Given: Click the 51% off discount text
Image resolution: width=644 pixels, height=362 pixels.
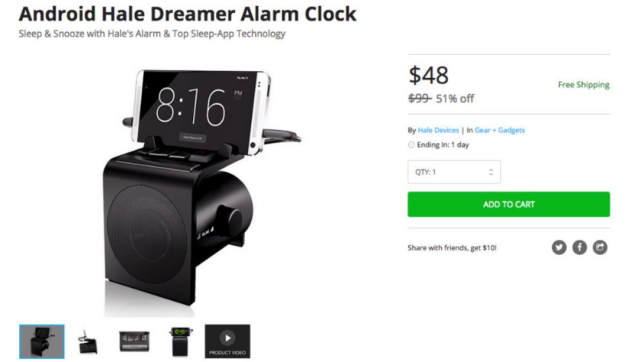Looking at the screenshot, I should 455,99.
